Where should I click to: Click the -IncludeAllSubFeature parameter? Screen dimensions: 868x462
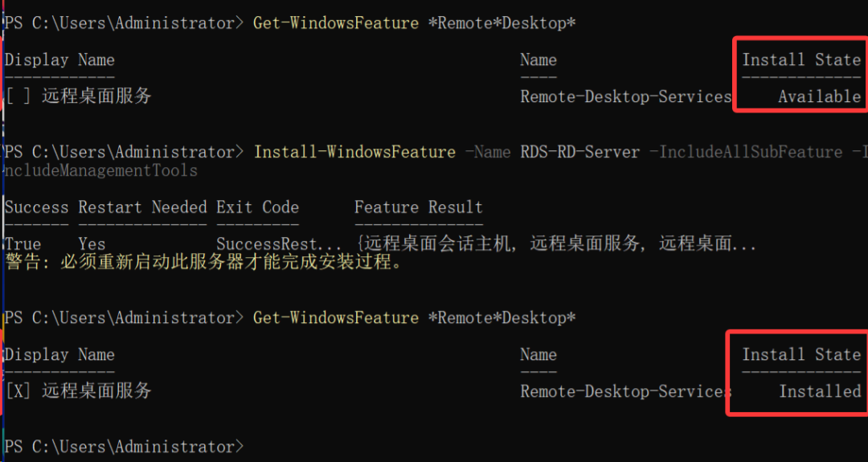pyautogui.click(x=751, y=152)
